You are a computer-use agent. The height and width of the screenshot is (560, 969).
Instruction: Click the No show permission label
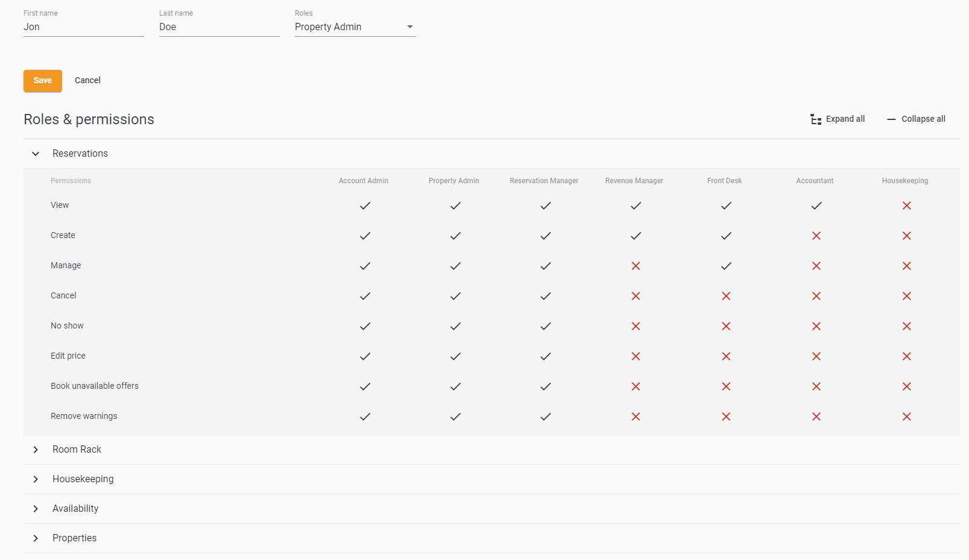pos(67,326)
